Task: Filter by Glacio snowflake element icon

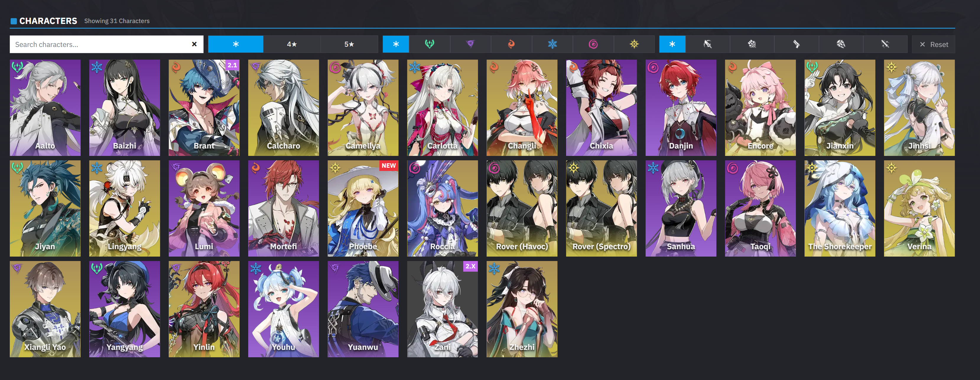Action: click(552, 44)
